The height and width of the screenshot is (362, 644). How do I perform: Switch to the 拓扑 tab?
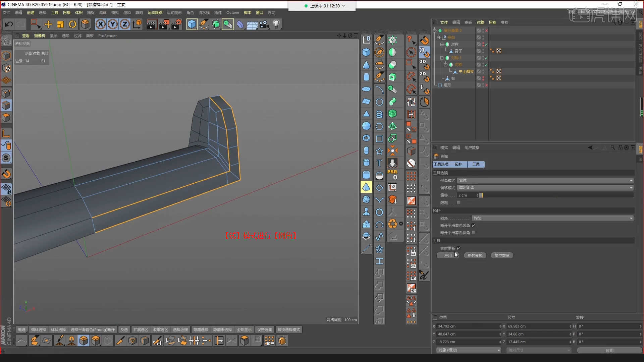(x=458, y=164)
